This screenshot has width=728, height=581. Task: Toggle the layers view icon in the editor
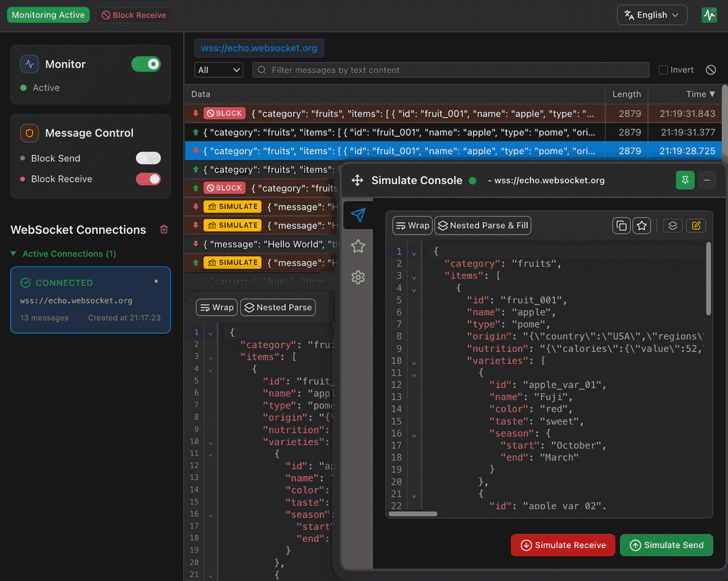(x=672, y=225)
